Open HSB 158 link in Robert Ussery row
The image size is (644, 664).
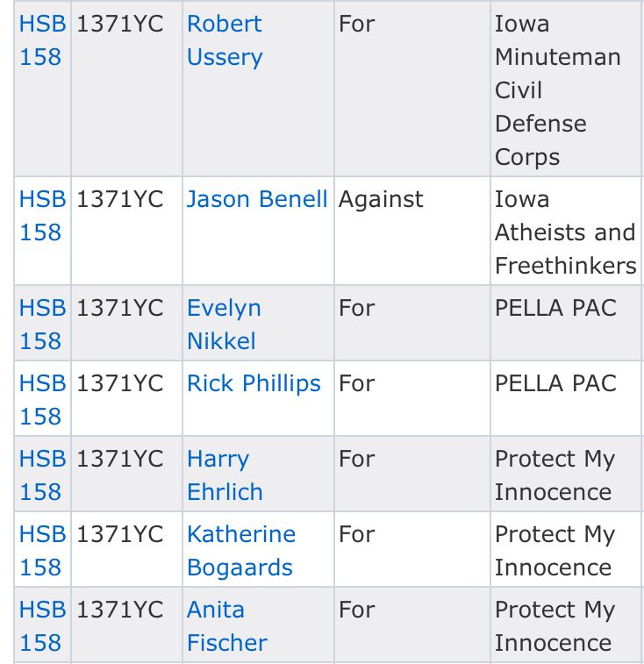[42, 40]
